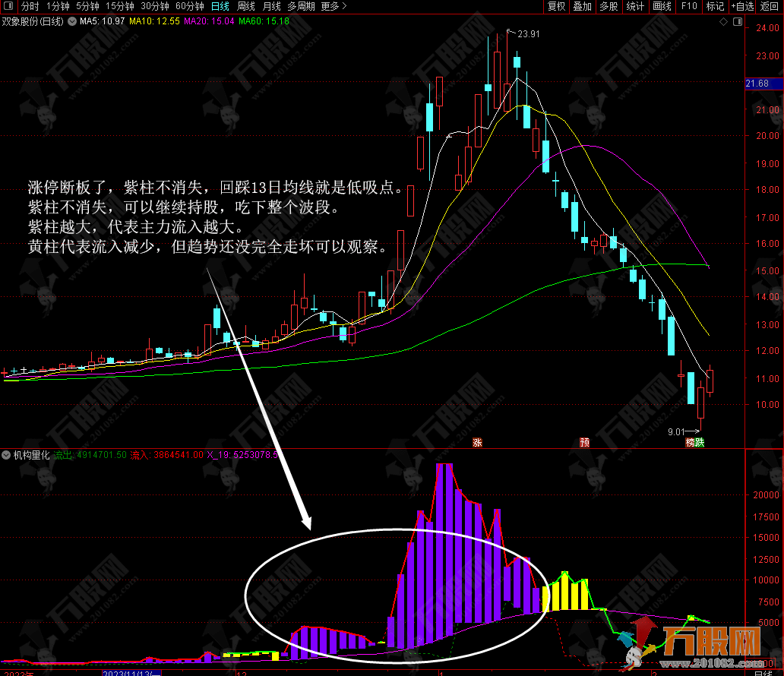Open the 统计 statistics tool
Image resolution: width=784 pixels, height=676 pixels.
(635, 6)
